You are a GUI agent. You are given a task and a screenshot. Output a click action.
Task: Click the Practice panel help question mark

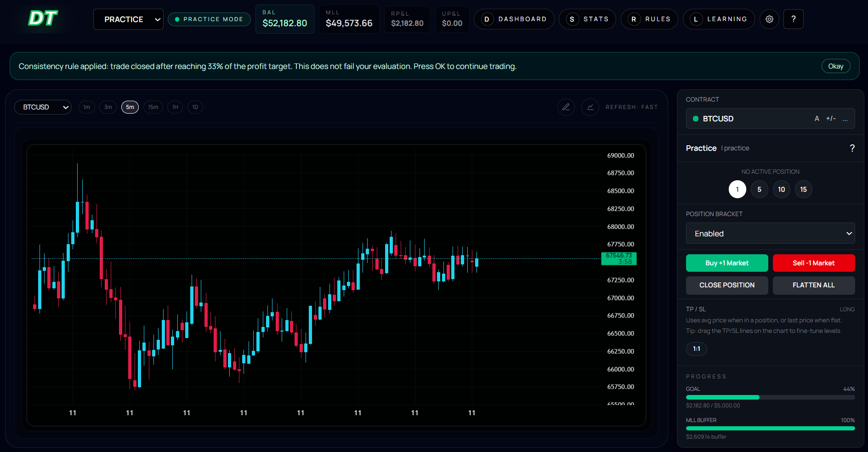point(852,148)
